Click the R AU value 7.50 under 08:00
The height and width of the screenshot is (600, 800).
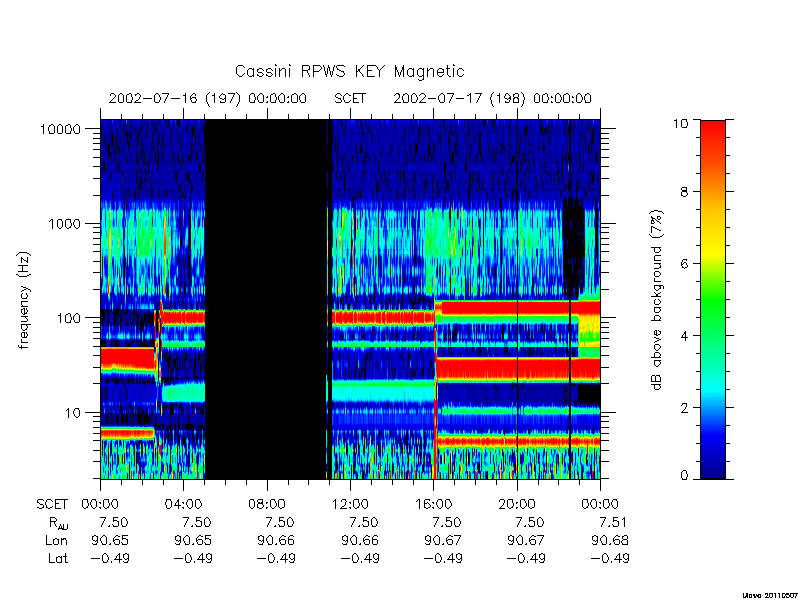pyautogui.click(x=280, y=522)
